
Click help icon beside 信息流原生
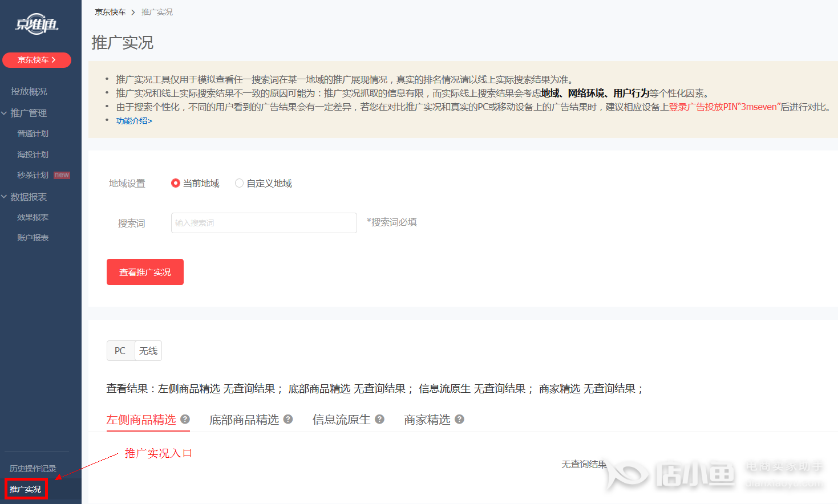point(379,419)
